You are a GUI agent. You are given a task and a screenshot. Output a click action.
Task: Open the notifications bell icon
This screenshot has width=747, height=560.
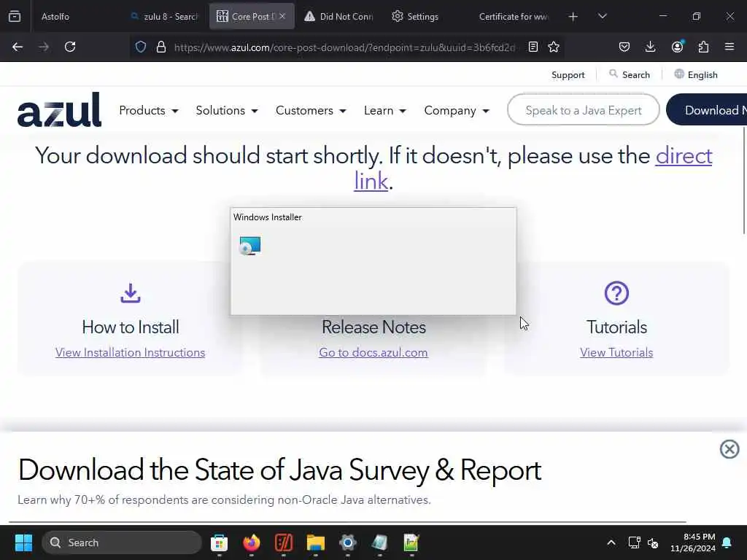coord(727,542)
